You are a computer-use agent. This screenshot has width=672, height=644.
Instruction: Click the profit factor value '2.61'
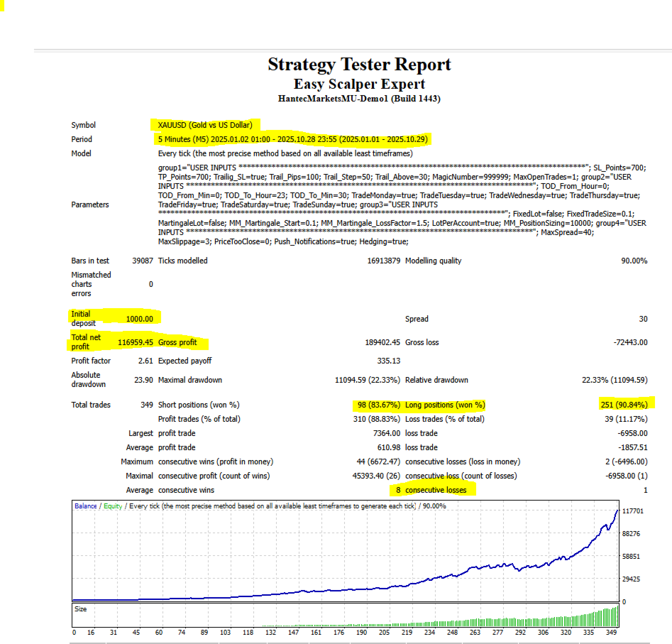[145, 361]
